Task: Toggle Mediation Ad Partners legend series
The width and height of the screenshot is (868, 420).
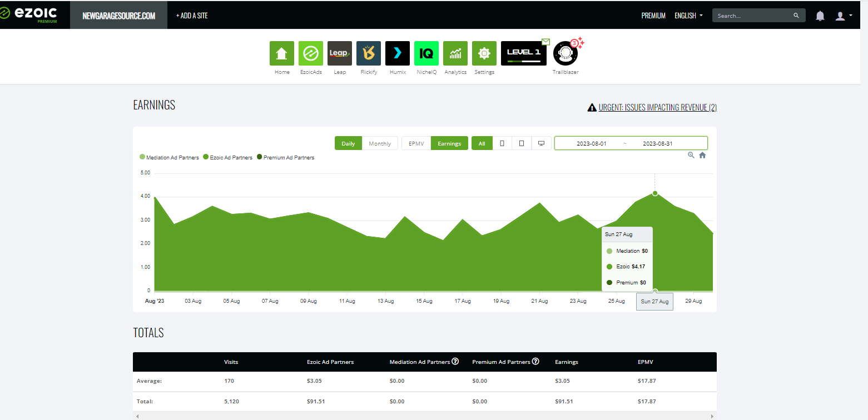Action: click(169, 158)
